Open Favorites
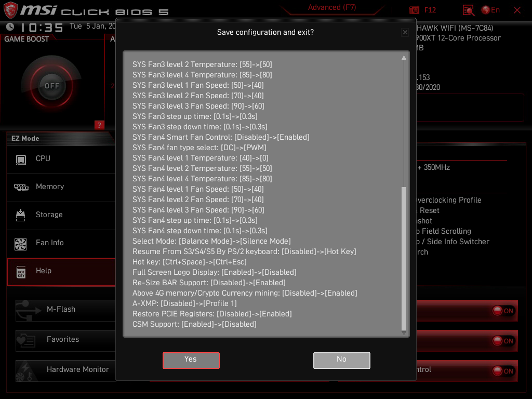Screen dimensions: 532x399 click(65, 340)
